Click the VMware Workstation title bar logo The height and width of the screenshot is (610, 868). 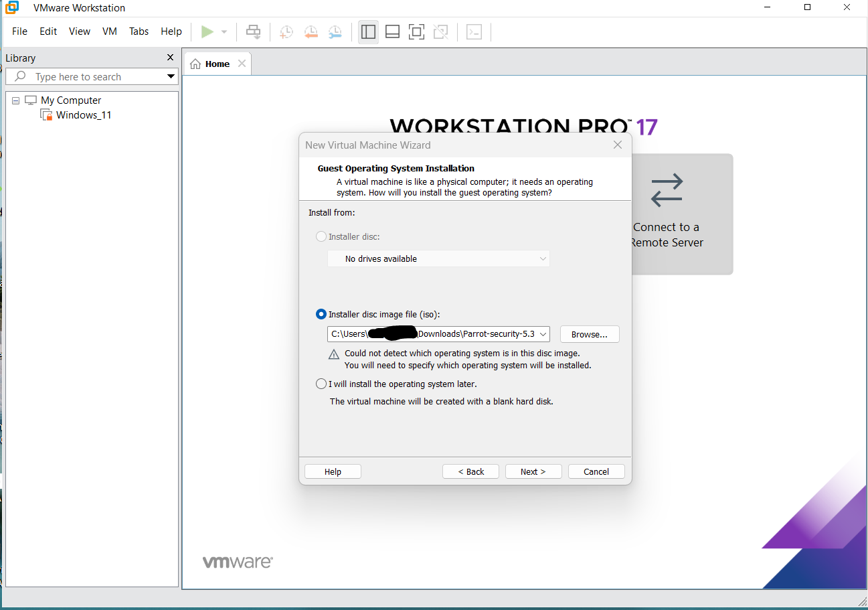click(11, 7)
